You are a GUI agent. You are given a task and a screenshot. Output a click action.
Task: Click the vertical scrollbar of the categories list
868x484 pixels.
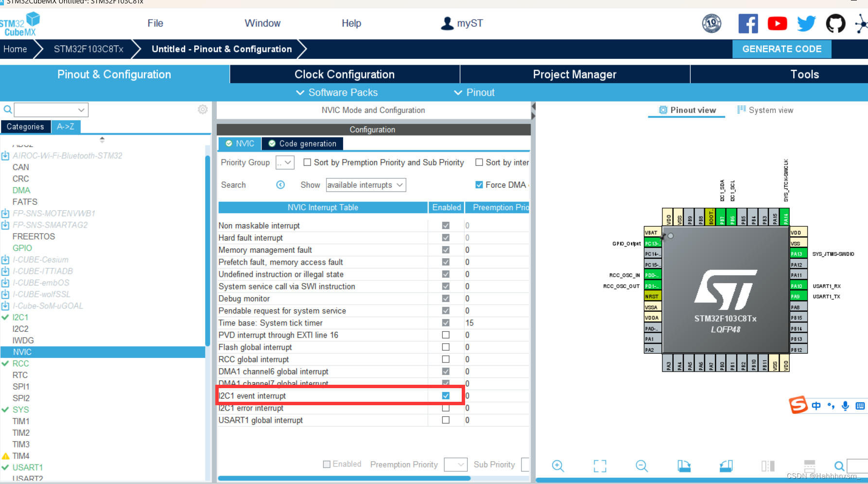[208, 251]
